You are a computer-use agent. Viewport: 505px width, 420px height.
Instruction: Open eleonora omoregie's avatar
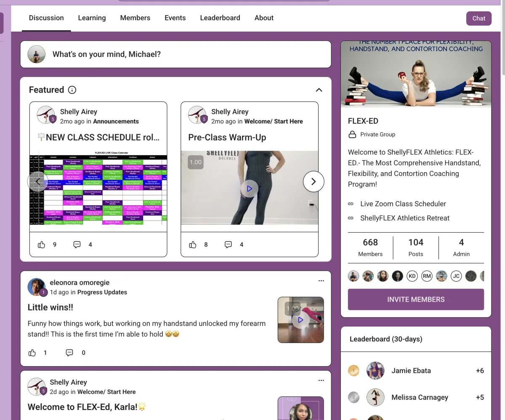pos(37,287)
